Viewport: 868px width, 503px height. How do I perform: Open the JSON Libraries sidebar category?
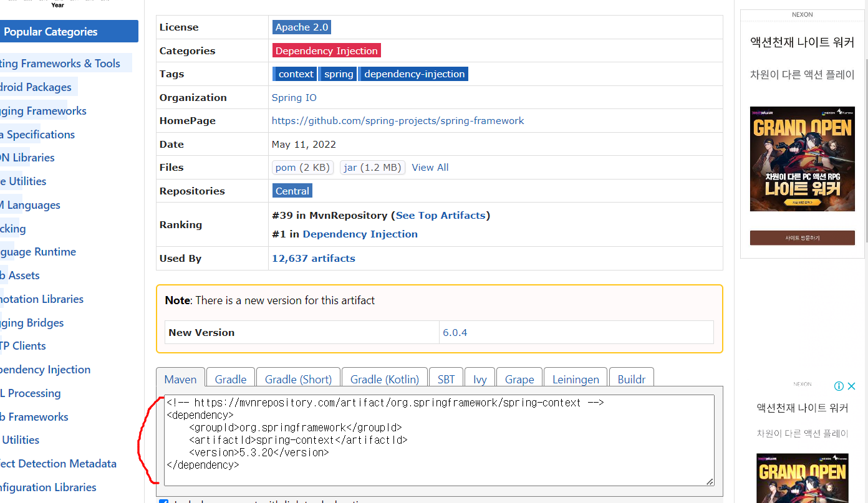coord(27,158)
